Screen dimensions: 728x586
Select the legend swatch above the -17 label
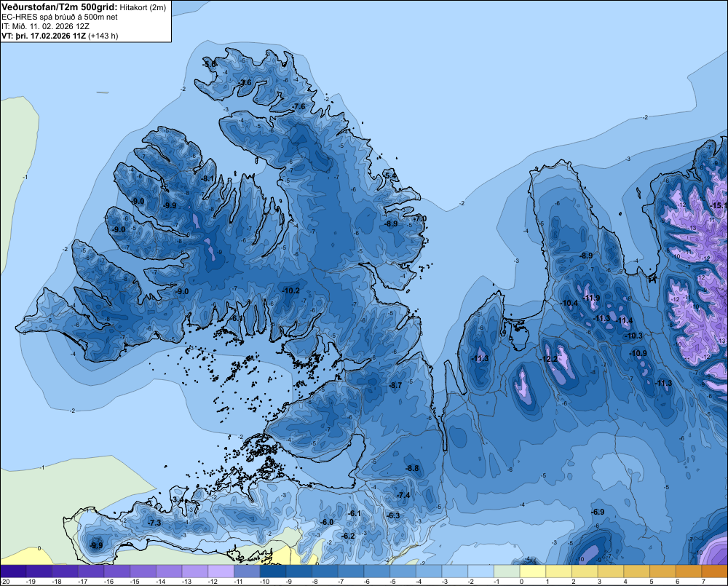(92, 571)
